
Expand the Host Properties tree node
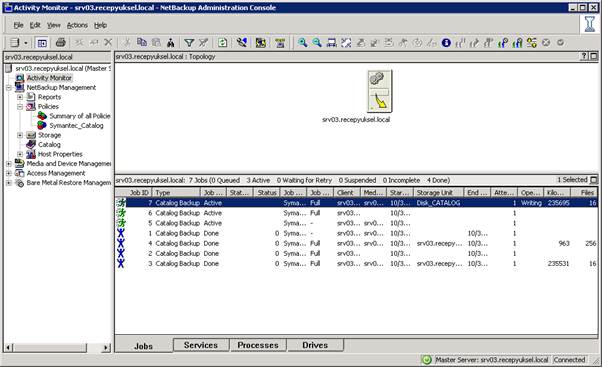point(20,154)
